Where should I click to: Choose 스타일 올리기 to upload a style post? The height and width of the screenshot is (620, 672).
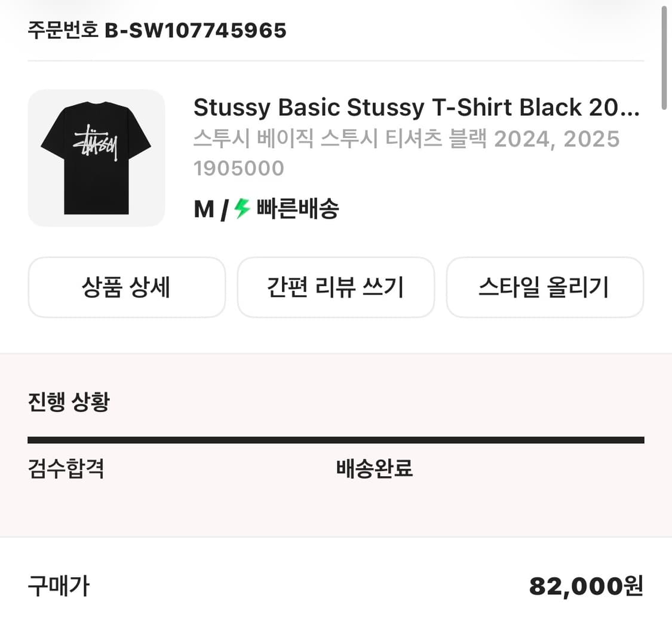[545, 287]
